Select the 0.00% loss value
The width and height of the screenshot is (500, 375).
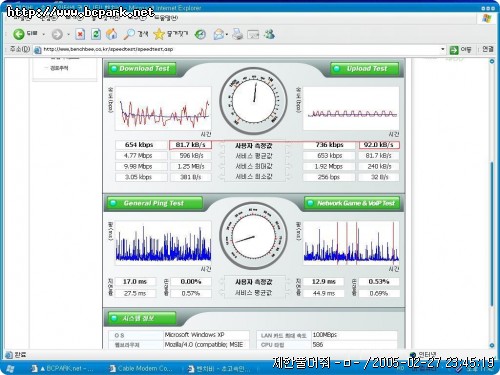pyautogui.click(x=191, y=282)
